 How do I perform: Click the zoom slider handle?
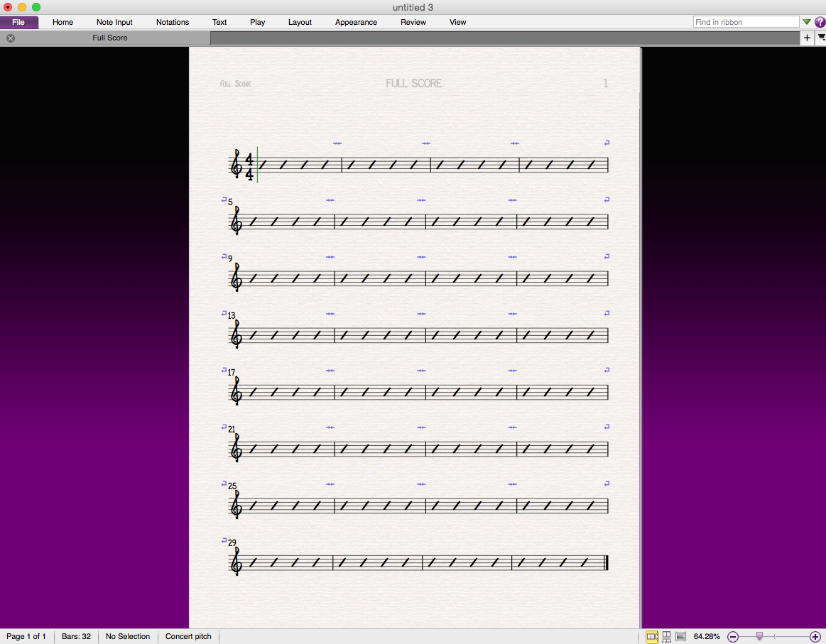[x=759, y=637]
